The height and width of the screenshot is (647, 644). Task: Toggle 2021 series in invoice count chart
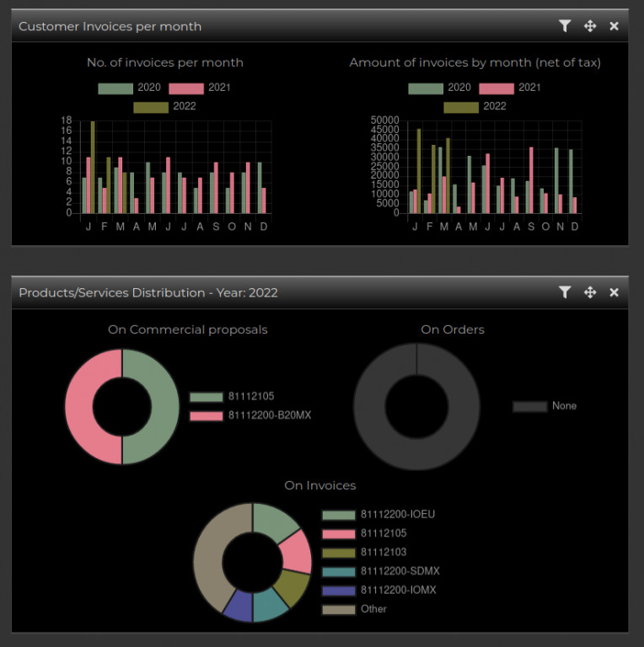pos(200,88)
